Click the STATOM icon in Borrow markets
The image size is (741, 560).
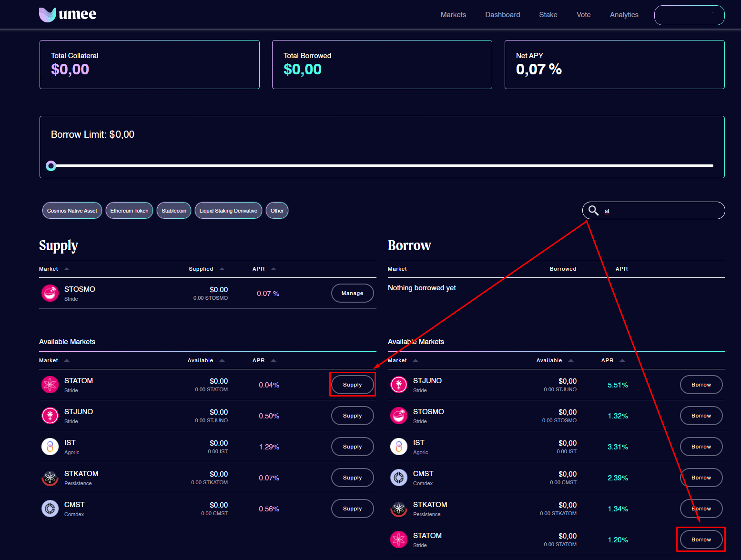click(x=399, y=540)
